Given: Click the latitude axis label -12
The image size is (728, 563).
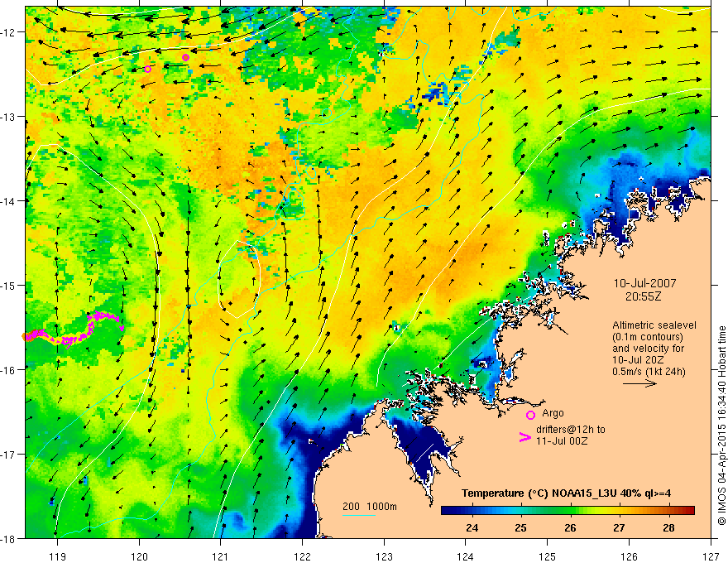Looking at the screenshot, I should tap(9, 32).
